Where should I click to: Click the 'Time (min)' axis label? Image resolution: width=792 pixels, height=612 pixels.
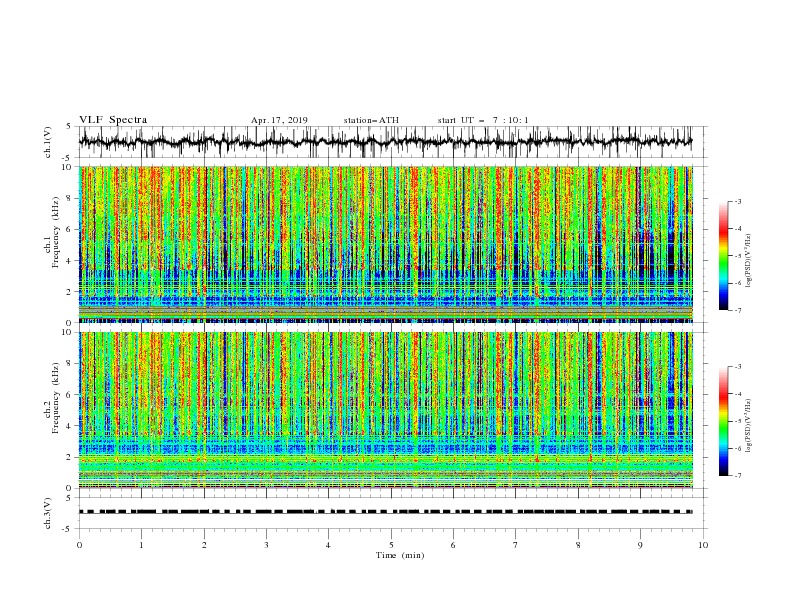(400, 555)
